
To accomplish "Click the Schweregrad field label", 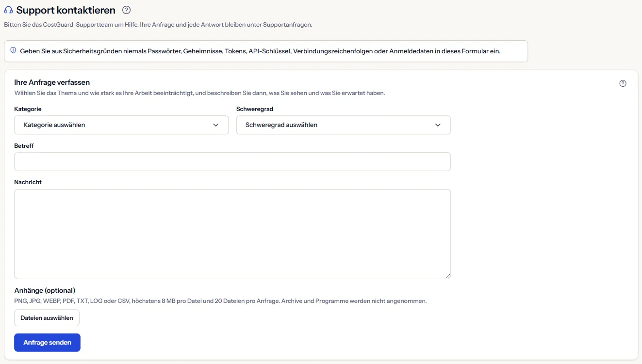I will 255,109.
